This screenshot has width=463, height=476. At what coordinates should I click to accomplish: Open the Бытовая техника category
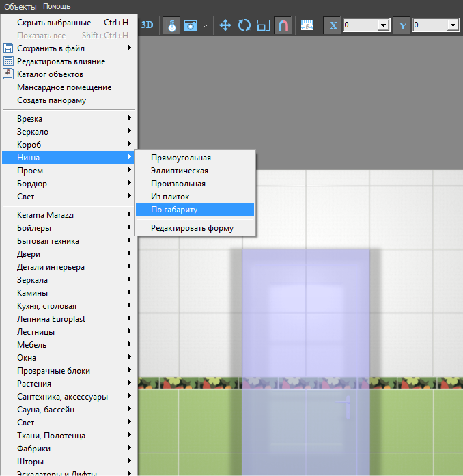pos(70,241)
